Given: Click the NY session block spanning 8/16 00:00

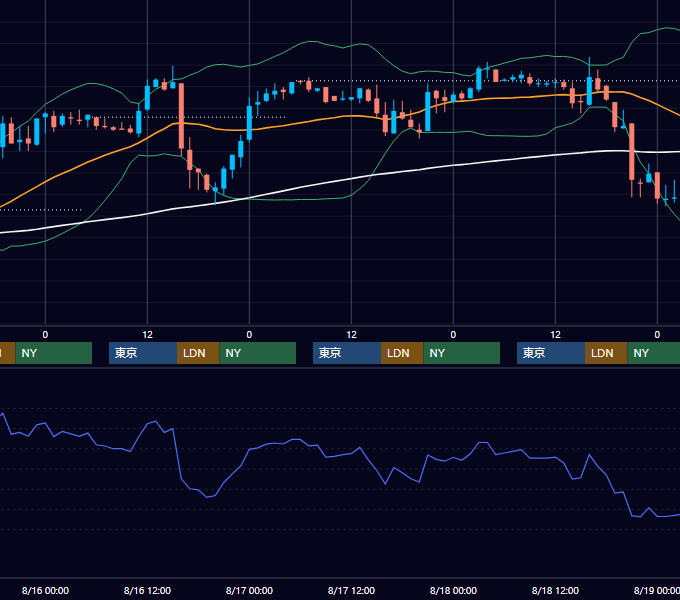Looking at the screenshot, I should (x=54, y=353).
